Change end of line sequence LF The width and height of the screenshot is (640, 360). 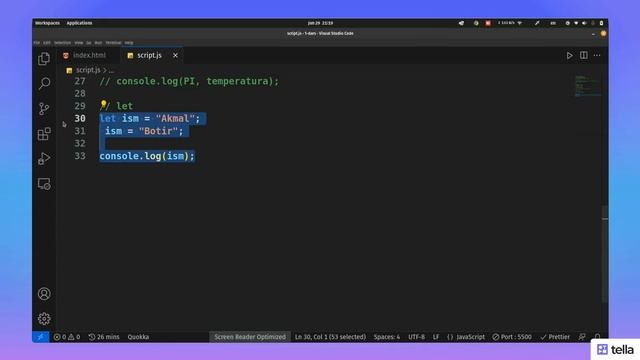click(x=436, y=337)
